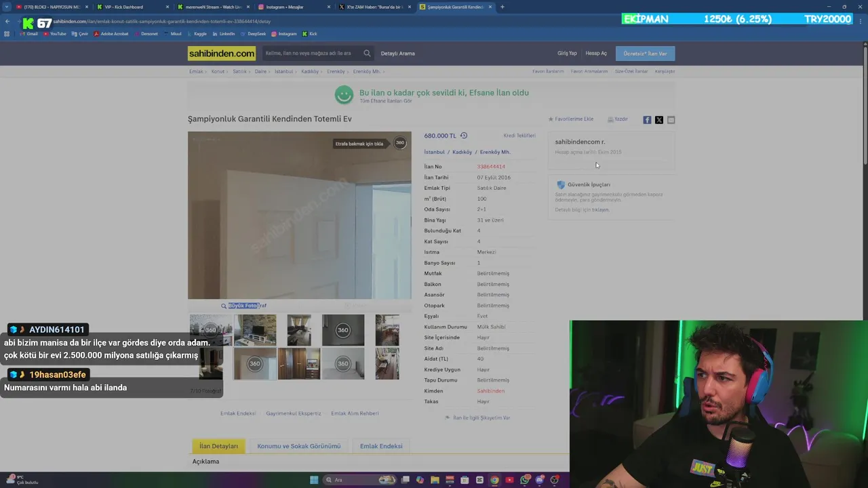868x488 pixels.
Task: Select the wooden wardrobe thumbnail photo
Action: pos(299,363)
